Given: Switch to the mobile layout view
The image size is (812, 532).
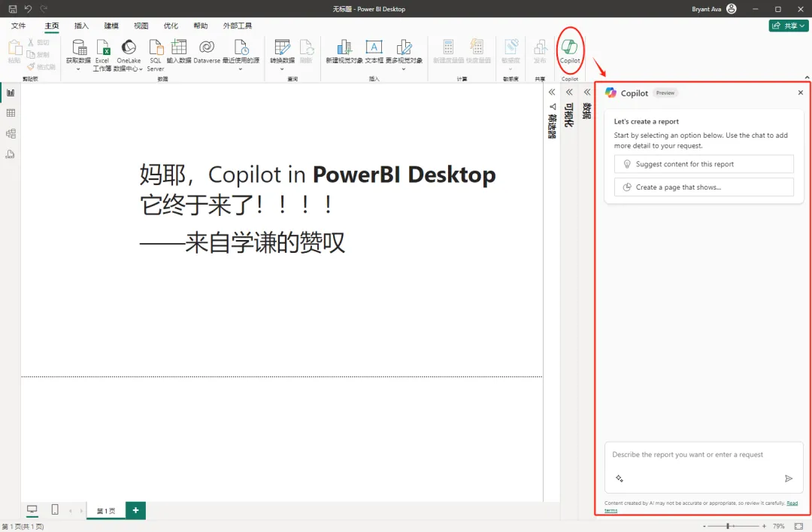Looking at the screenshot, I should (55, 509).
